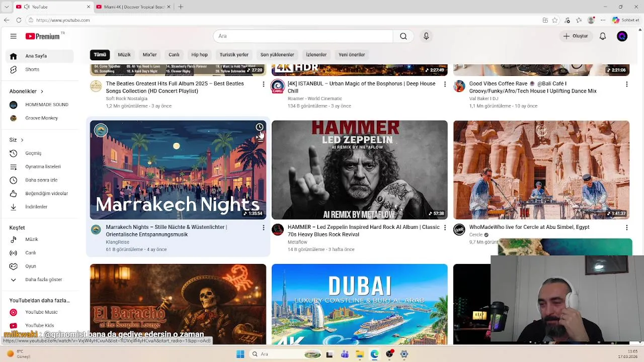Click the Oluştur create button
The width and height of the screenshot is (644, 362).
(576, 36)
